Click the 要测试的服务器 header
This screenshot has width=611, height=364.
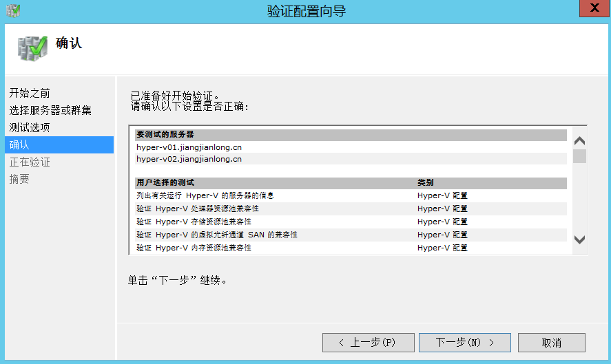[x=351, y=135]
